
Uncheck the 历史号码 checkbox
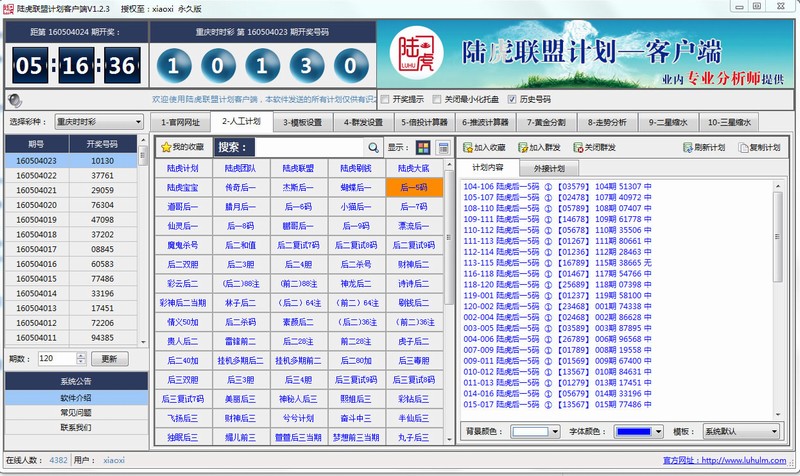[x=512, y=99]
